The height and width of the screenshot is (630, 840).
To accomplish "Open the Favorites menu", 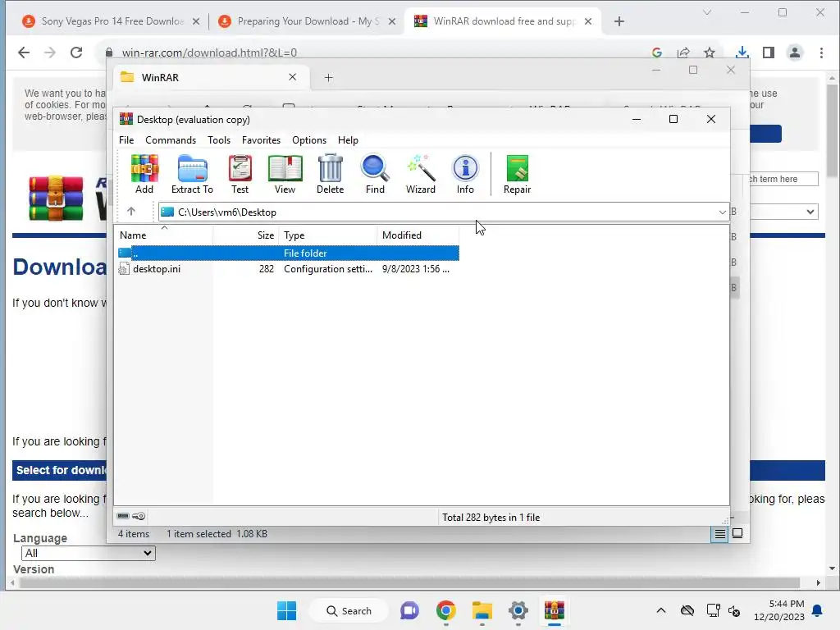I will click(x=261, y=139).
